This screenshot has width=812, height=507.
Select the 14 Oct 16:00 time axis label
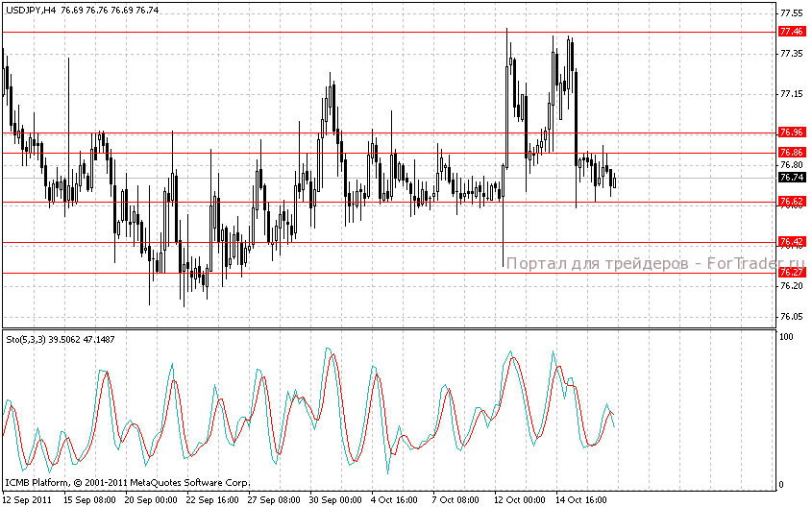click(581, 499)
